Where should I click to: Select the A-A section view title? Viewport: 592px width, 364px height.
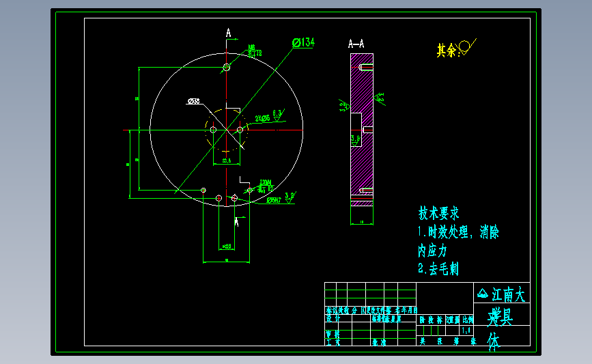(356, 44)
